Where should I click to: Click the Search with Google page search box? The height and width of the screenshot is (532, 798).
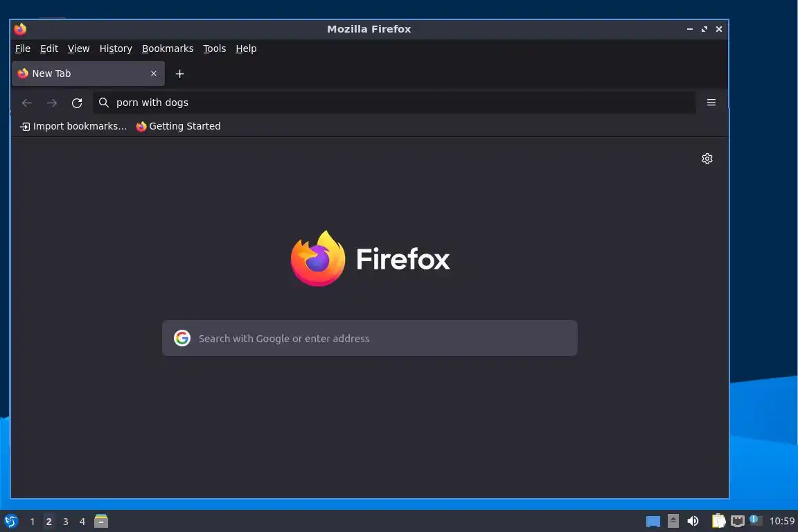369,338
